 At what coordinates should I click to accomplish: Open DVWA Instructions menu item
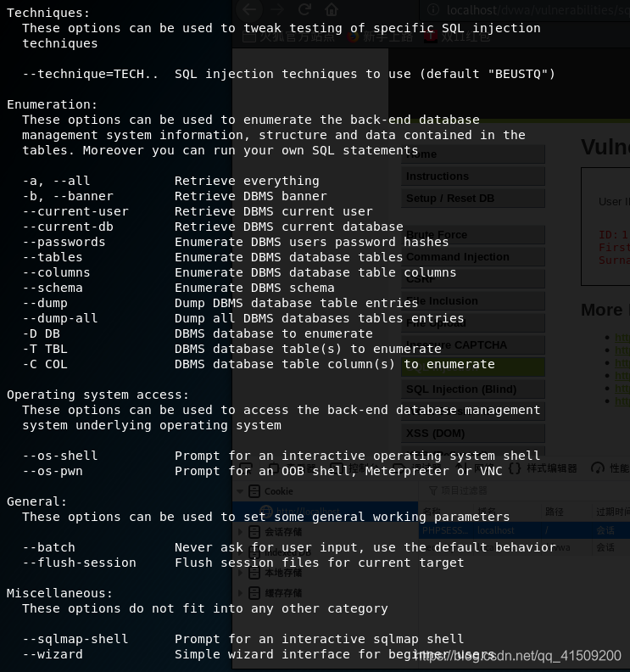point(473,176)
